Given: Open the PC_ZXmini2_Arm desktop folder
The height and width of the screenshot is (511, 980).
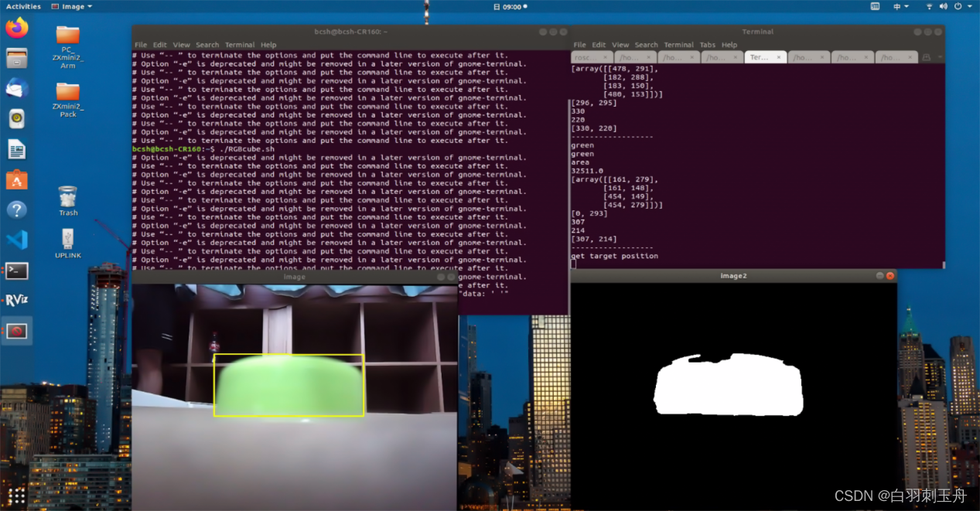Looking at the screenshot, I should point(68,48).
